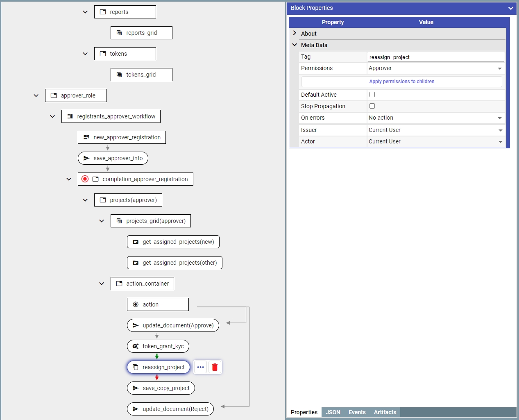This screenshot has height=420, width=519.
Task: Open the three-dots more options button
Action: (200, 367)
